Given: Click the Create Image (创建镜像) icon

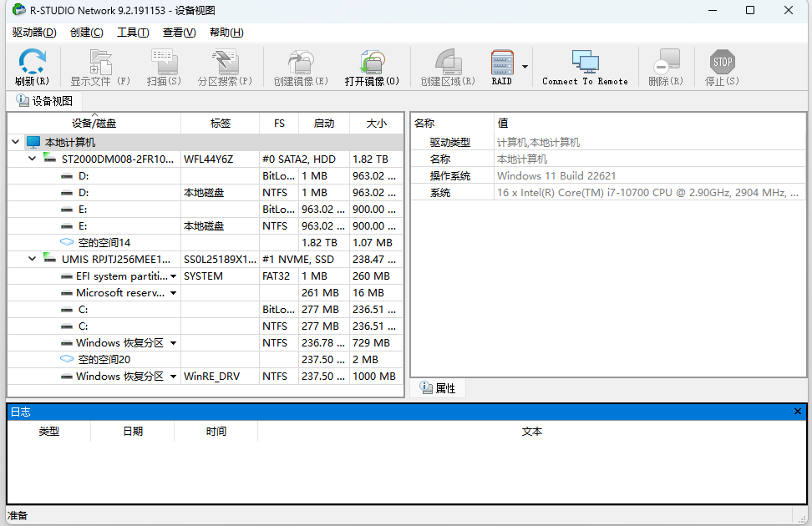Looking at the screenshot, I should coord(301,62).
